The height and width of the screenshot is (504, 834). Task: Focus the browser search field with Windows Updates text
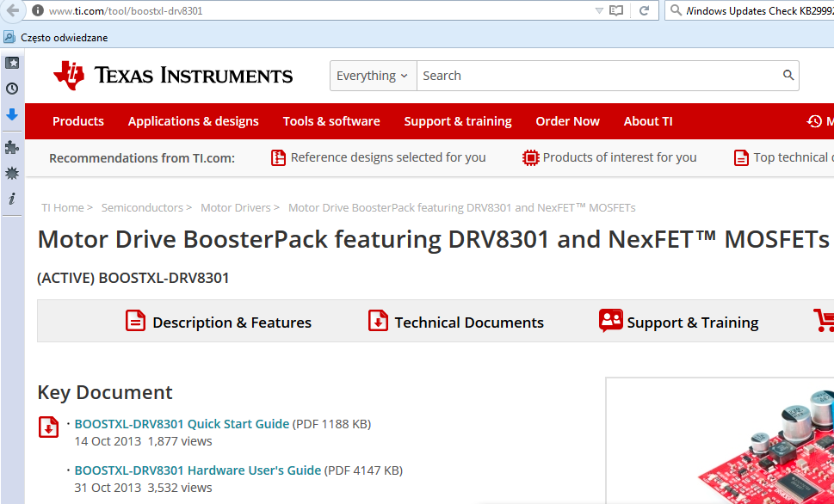pyautogui.click(x=759, y=10)
